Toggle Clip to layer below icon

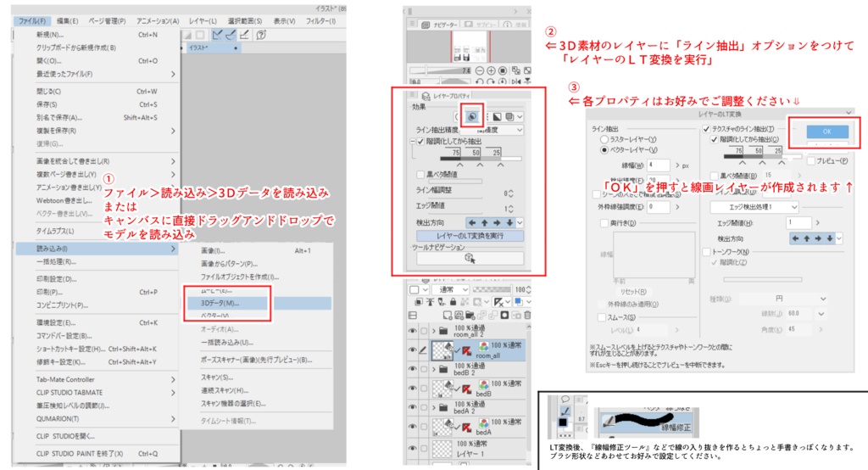[x=419, y=302]
